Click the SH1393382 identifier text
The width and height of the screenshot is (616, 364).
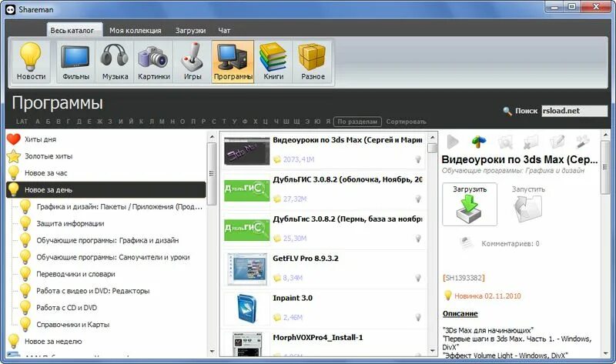coord(464,278)
